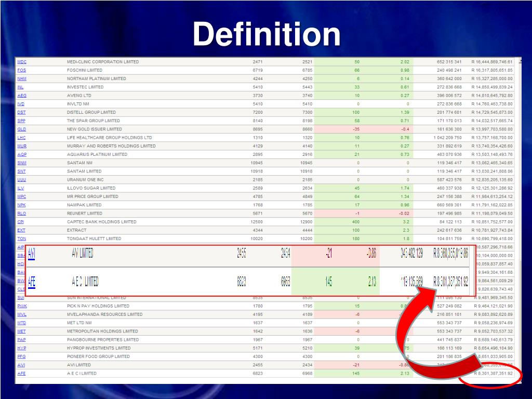This screenshot has width=532, height=399.
Task: Click percent change 3.2 in CPI row
Action: 406,222
